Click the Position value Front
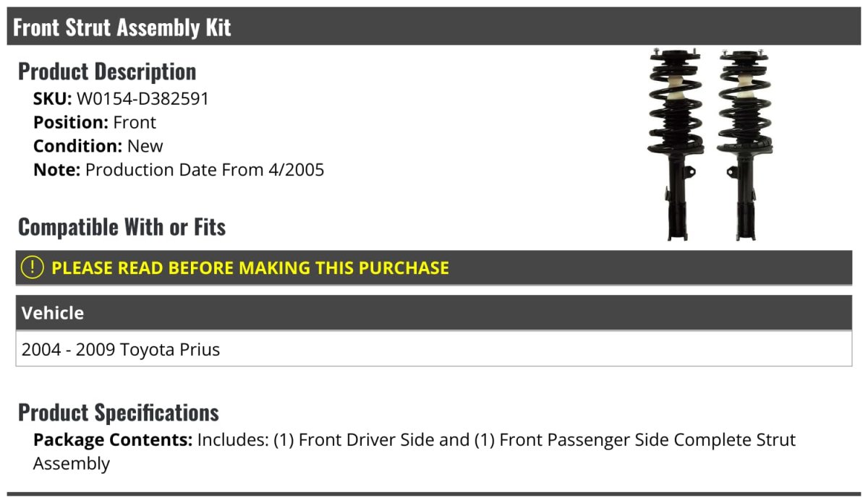The width and height of the screenshot is (868, 503). point(135,123)
